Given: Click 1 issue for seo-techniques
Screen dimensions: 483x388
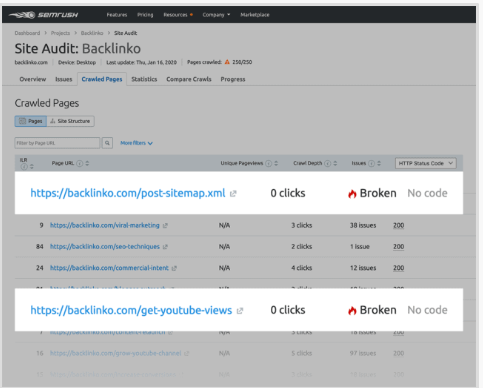Looking at the screenshot, I should click(360, 247).
